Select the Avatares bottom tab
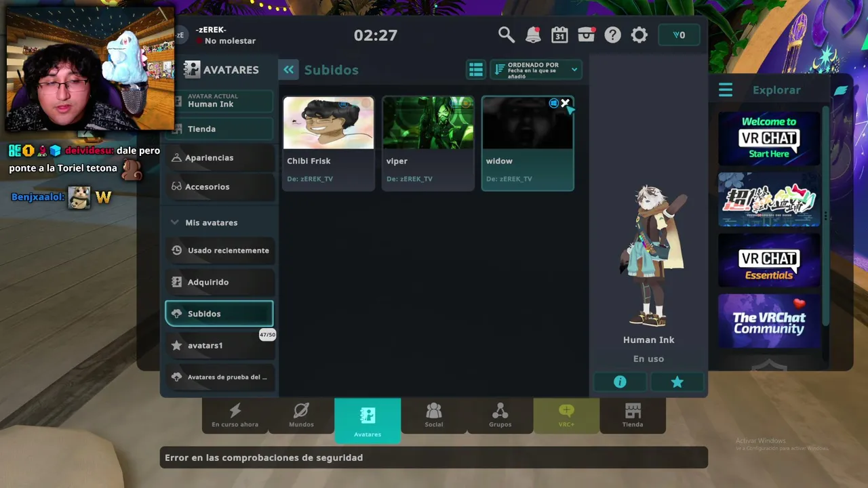The width and height of the screenshot is (868, 488). coord(368,420)
